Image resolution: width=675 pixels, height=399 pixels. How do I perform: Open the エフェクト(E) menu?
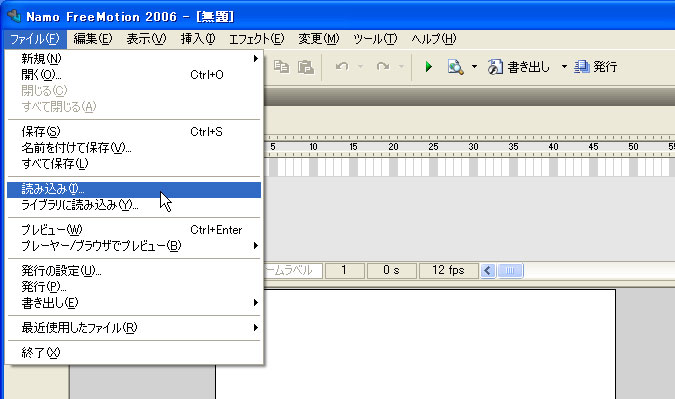pos(257,39)
